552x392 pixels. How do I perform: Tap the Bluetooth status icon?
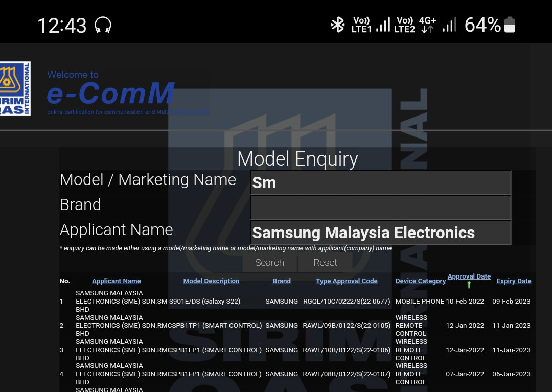(x=338, y=26)
